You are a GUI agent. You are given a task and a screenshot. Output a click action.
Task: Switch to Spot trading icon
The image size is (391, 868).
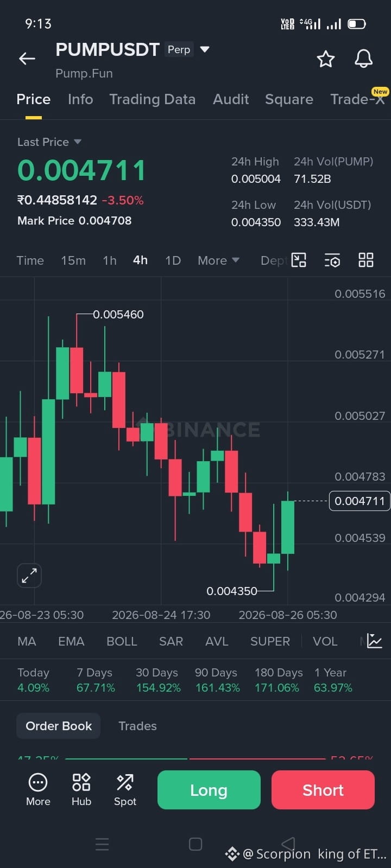tap(125, 789)
